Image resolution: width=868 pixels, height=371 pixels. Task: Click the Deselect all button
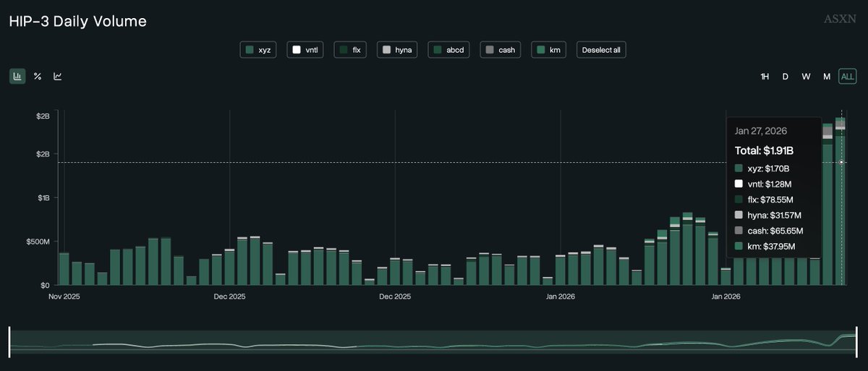coord(601,50)
